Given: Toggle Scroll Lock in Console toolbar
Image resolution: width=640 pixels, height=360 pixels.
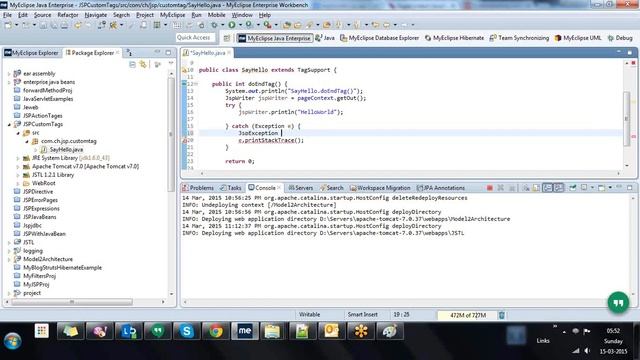Looking at the screenshot, I should pos(536,188).
